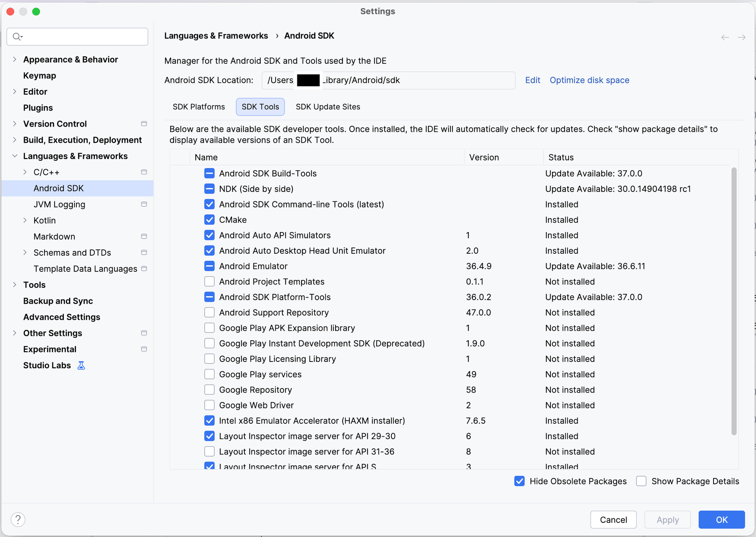Toggle Android Emulator checkbox
This screenshot has width=756, height=537.
click(x=209, y=266)
